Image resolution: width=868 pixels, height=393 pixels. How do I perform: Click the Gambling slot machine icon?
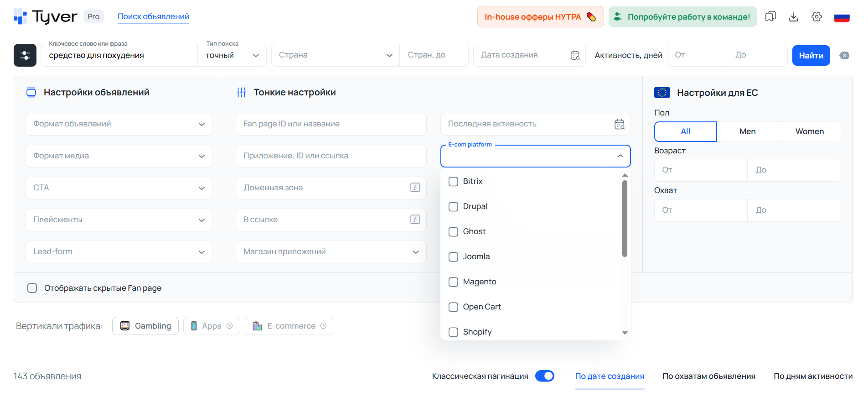coord(125,326)
